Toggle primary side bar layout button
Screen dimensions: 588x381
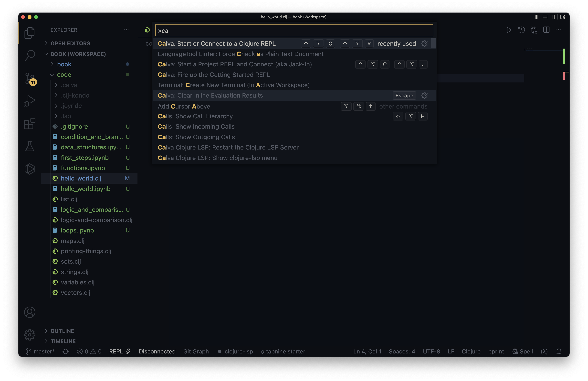[x=538, y=17]
